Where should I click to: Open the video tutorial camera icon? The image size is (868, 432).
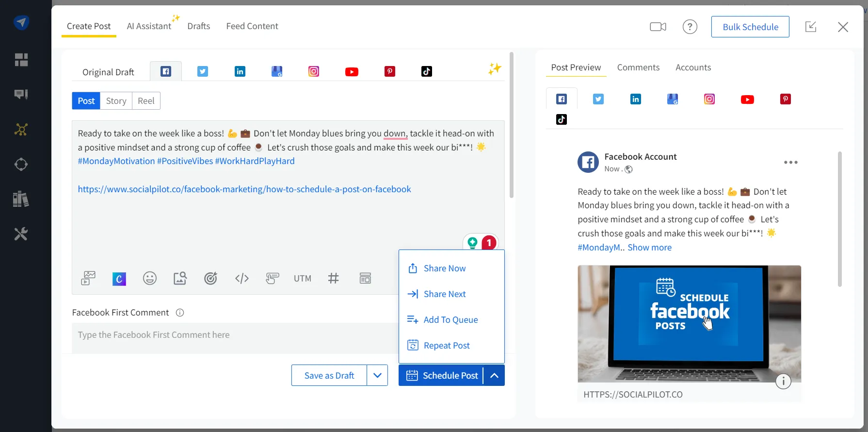click(658, 27)
